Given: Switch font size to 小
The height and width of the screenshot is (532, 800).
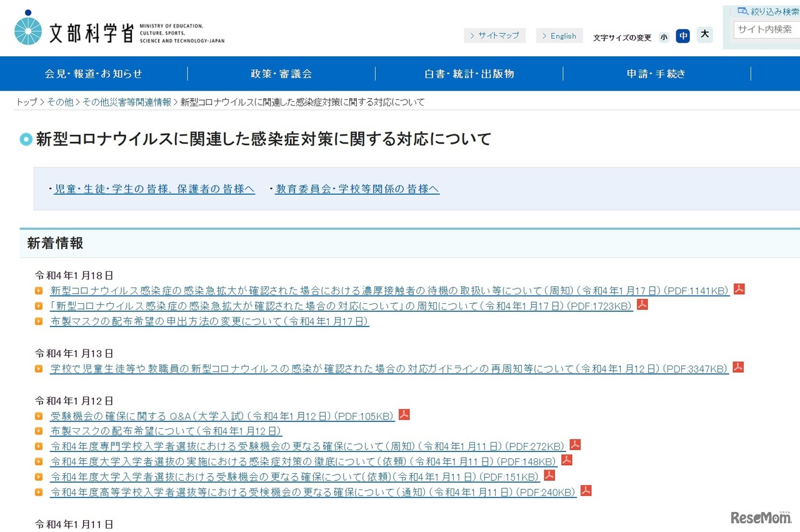Looking at the screenshot, I should tap(664, 36).
